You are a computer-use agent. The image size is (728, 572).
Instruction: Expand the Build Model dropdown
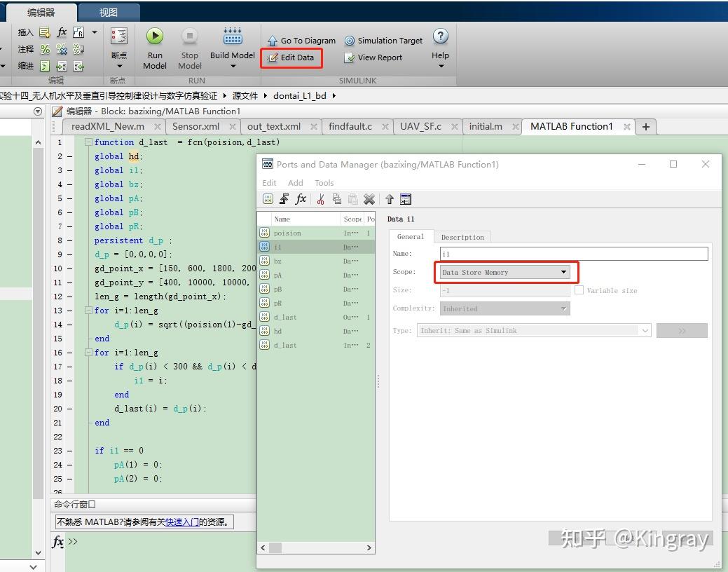coord(233,67)
